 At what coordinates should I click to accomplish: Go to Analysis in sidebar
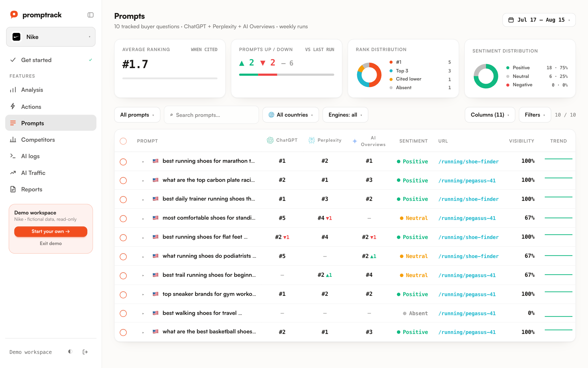tap(51, 90)
